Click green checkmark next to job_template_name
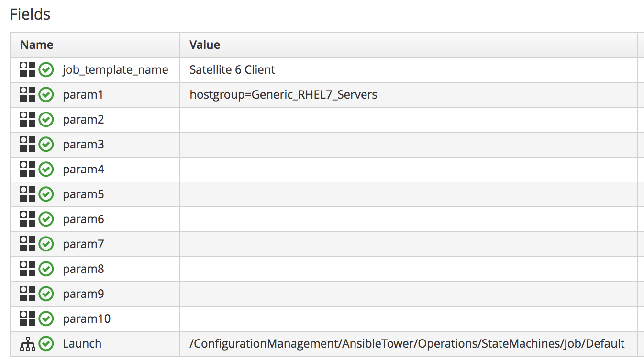 tap(46, 70)
